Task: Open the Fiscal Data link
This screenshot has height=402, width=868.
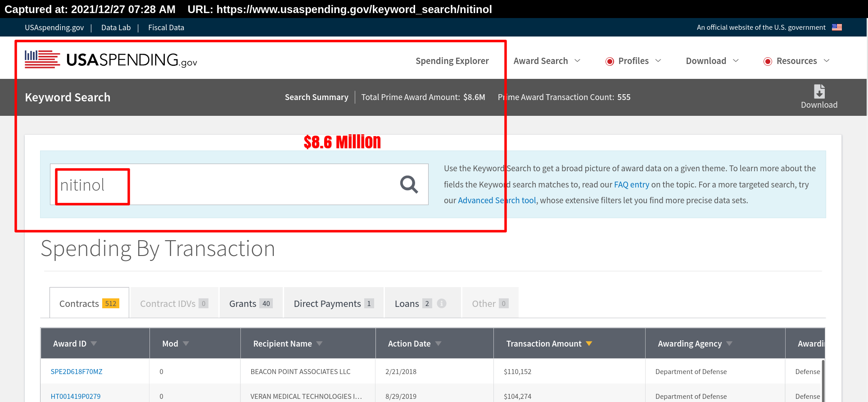Action: coord(166,27)
